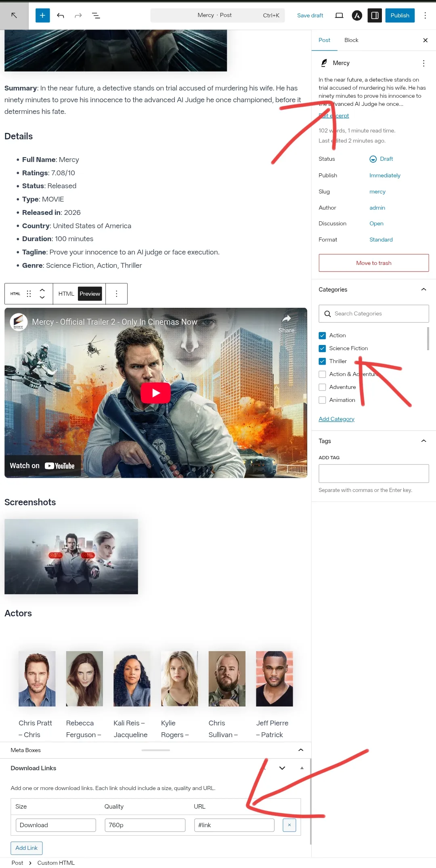Close the settings sidebar
The height and width of the screenshot is (868, 436).
pyautogui.click(x=425, y=40)
